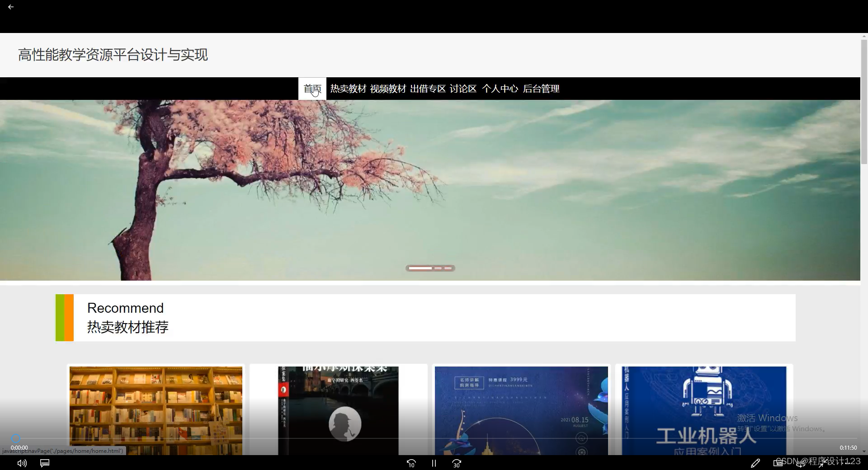Open 后台管理 admin backend link
The width and height of the screenshot is (868, 470).
click(541, 89)
